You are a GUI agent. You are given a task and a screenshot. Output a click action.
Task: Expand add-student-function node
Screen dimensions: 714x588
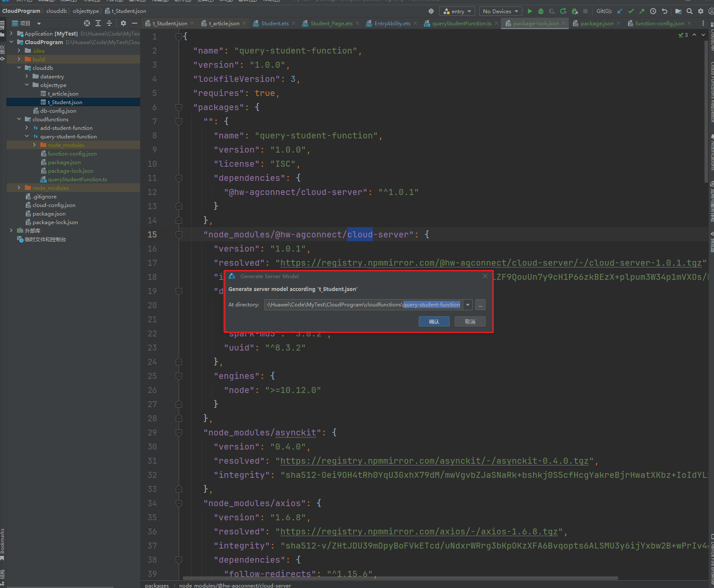click(x=27, y=128)
